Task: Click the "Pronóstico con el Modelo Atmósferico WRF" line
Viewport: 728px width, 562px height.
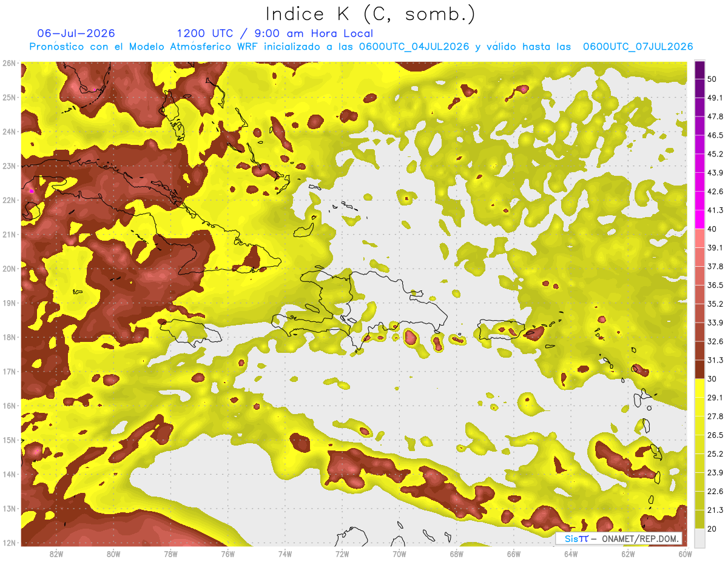Action: (361, 47)
